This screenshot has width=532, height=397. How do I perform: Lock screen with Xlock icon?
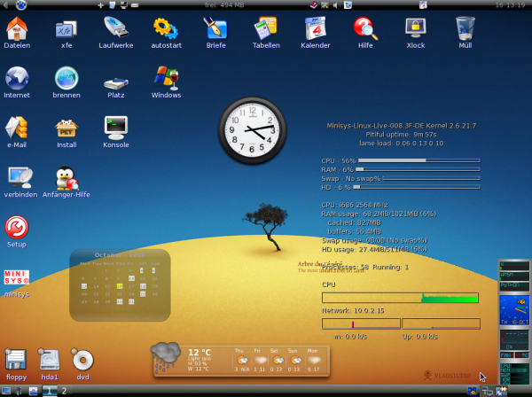pos(414,29)
